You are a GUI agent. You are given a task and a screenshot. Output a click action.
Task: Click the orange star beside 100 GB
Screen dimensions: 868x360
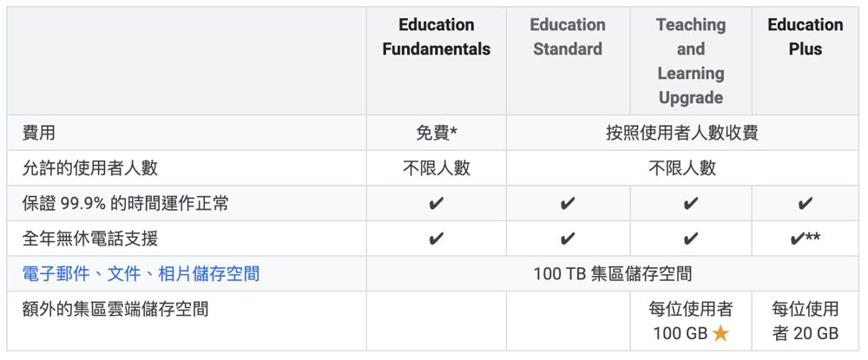(x=720, y=333)
